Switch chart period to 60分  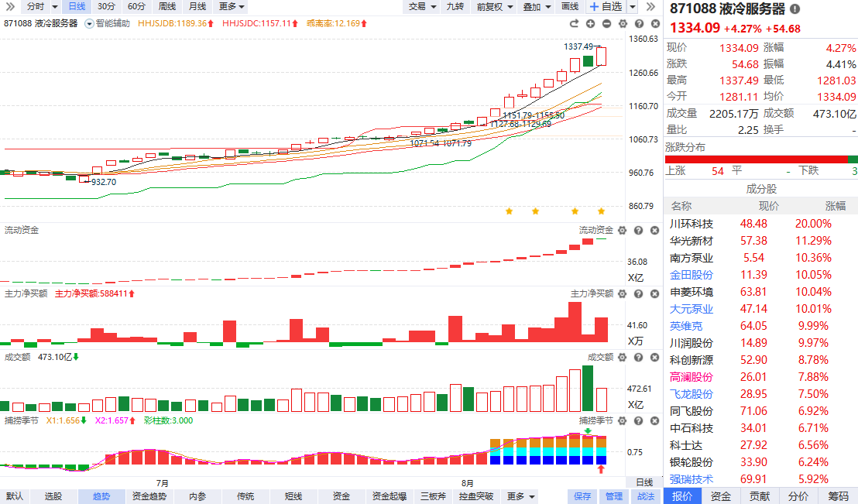tap(136, 6)
